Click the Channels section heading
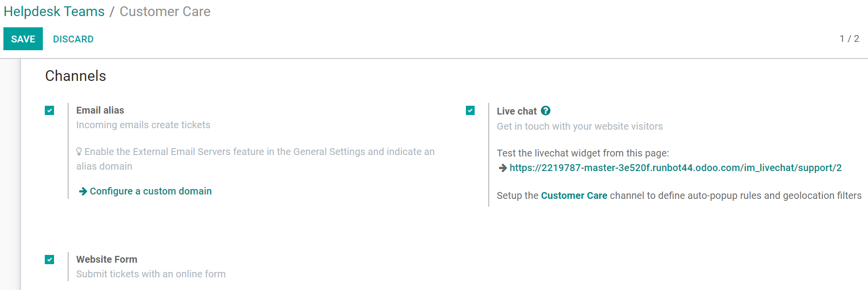 tap(75, 76)
